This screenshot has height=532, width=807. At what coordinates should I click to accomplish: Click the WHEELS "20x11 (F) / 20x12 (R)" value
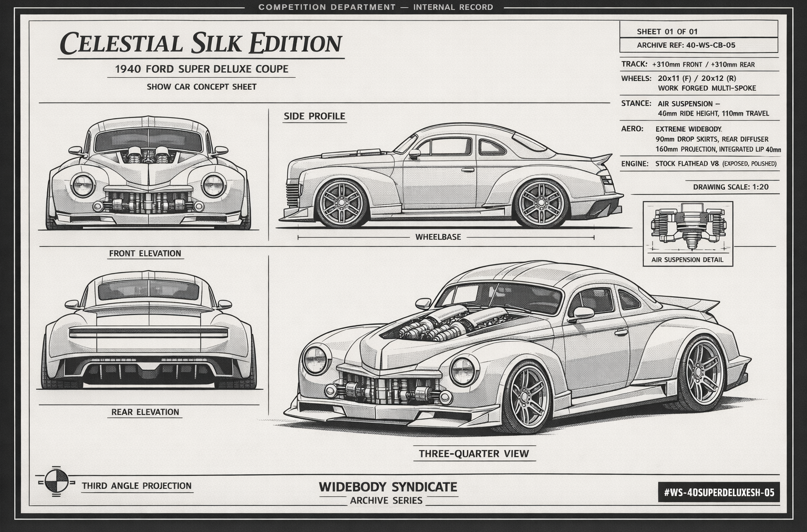697,78
